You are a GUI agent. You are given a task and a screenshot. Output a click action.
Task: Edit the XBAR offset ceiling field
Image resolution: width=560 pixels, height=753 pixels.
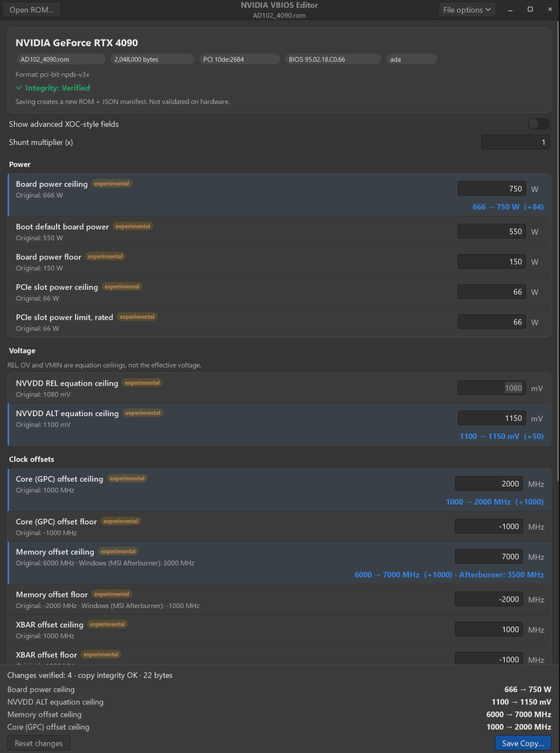(488, 629)
